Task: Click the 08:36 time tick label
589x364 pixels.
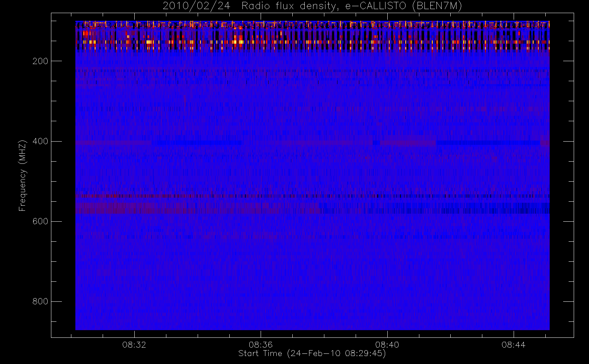Action: point(261,345)
